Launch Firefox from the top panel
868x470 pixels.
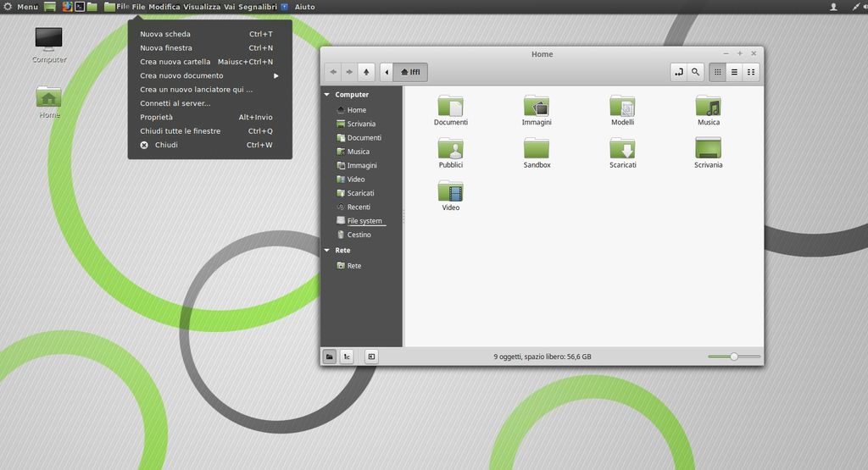click(67, 7)
